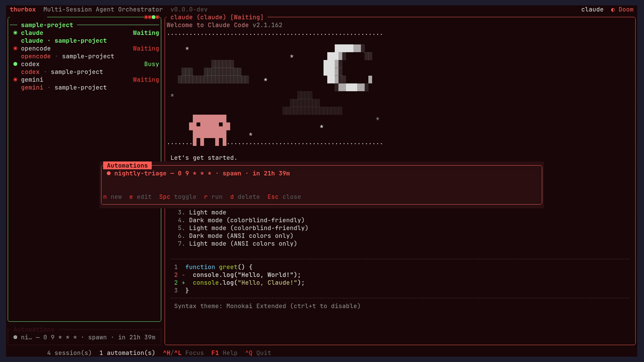Image resolution: width=644 pixels, height=362 pixels.
Task: Click the Doom theme label
Action: pyautogui.click(x=626, y=10)
